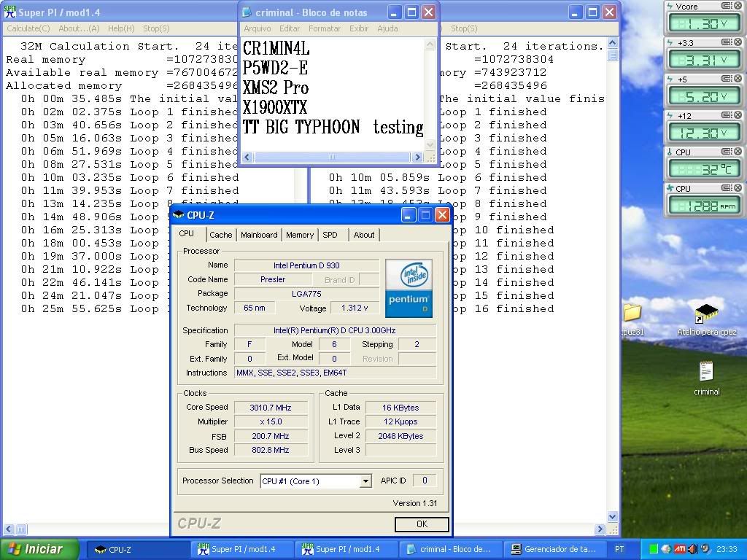Click the '2048 KBytes' Level 2 cache value
The image size is (747, 560).
400,436
